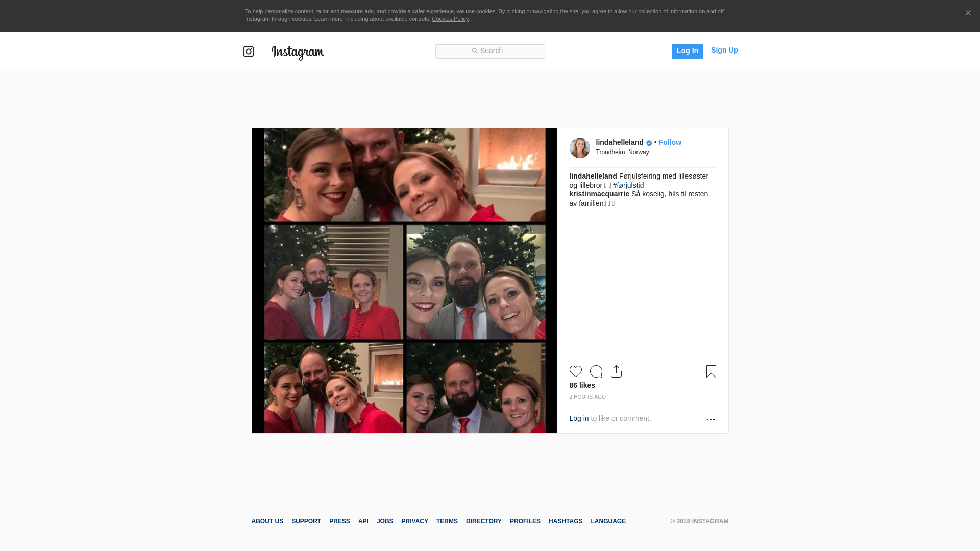Open more options three-dot menu
Viewport: 980px width, 551px height.
point(710,419)
